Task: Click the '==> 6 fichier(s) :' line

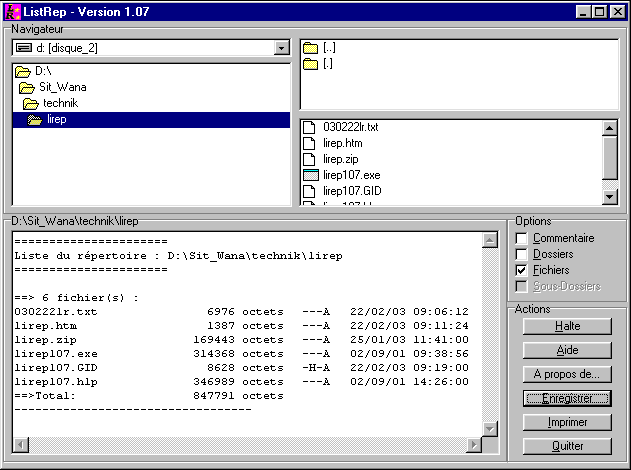Action: [76, 298]
